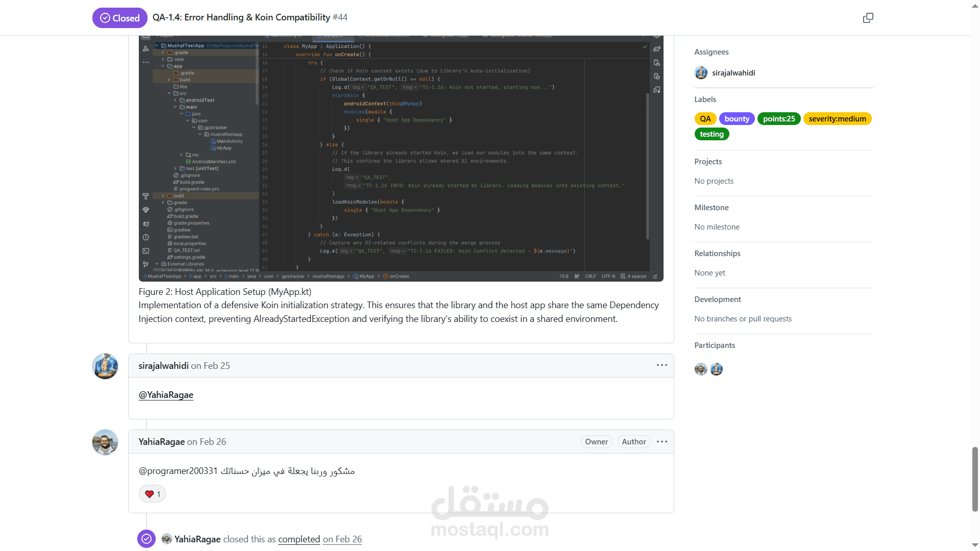Click the 'No branches or pull requests' text
This screenshot has width=980, height=551.
[743, 319]
